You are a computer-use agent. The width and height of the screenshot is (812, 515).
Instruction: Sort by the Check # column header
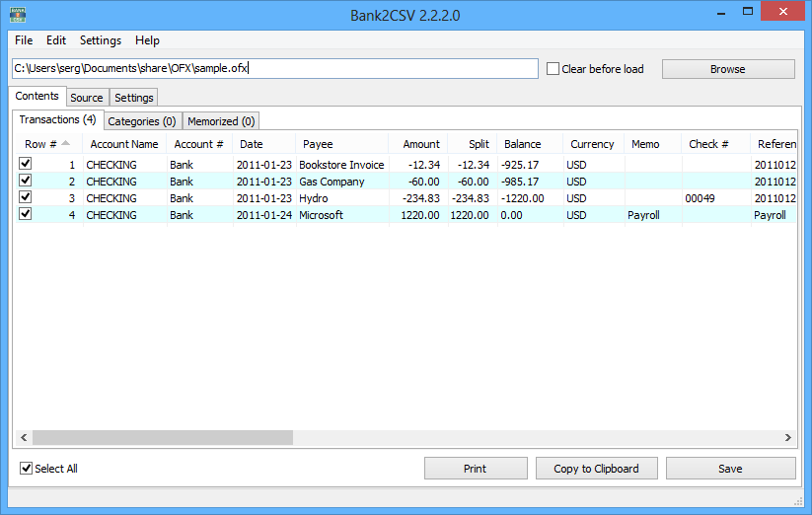click(715, 144)
